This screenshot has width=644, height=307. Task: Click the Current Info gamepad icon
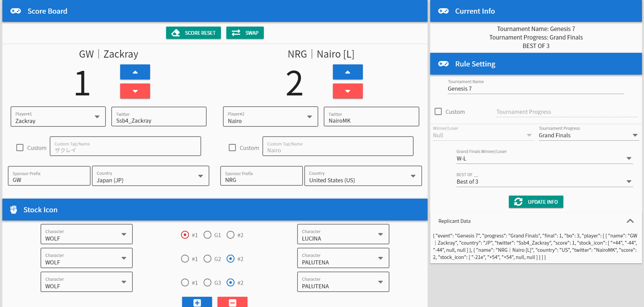coord(443,11)
